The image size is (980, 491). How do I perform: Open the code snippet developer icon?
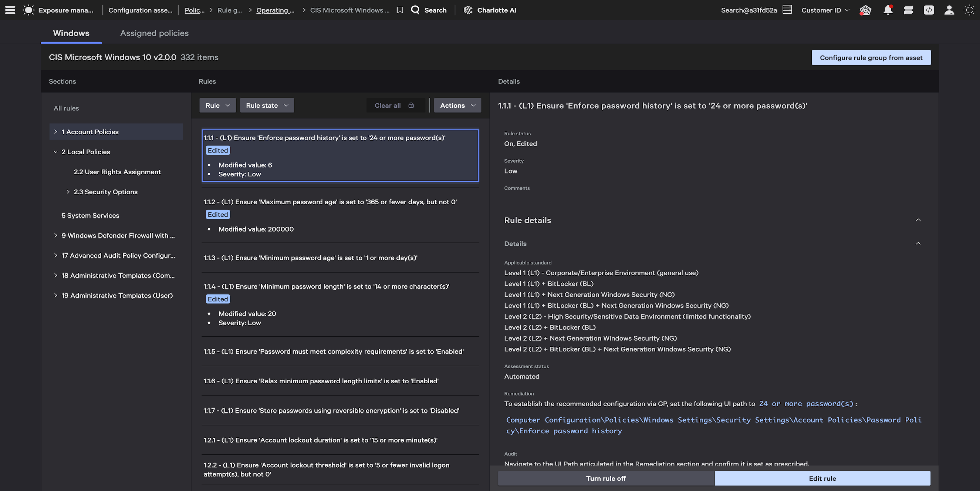pos(929,10)
